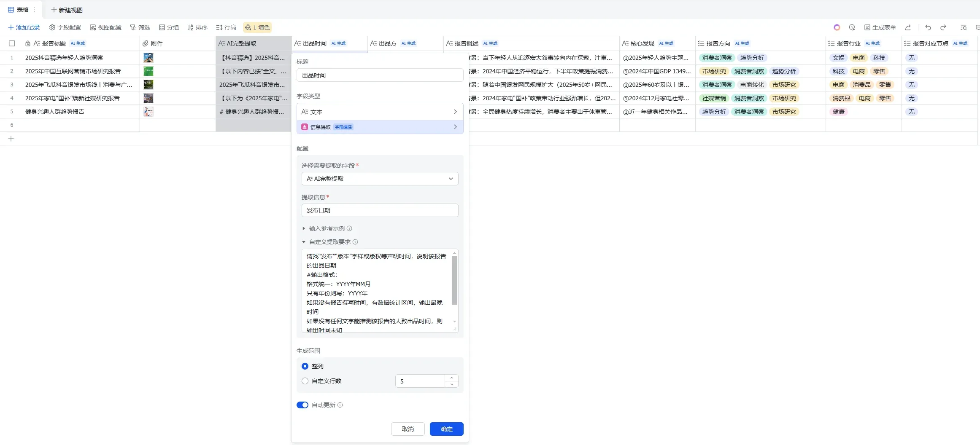
Task: Confirm dialog with 确定 button
Action: [x=446, y=429]
